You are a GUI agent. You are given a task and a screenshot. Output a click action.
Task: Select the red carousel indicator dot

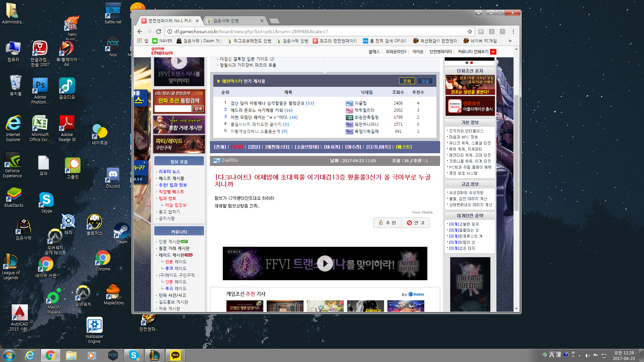pyautogui.click(x=472, y=63)
